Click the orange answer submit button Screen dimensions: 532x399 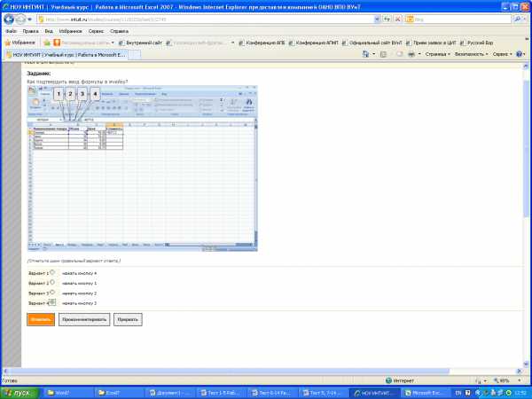pos(41,319)
